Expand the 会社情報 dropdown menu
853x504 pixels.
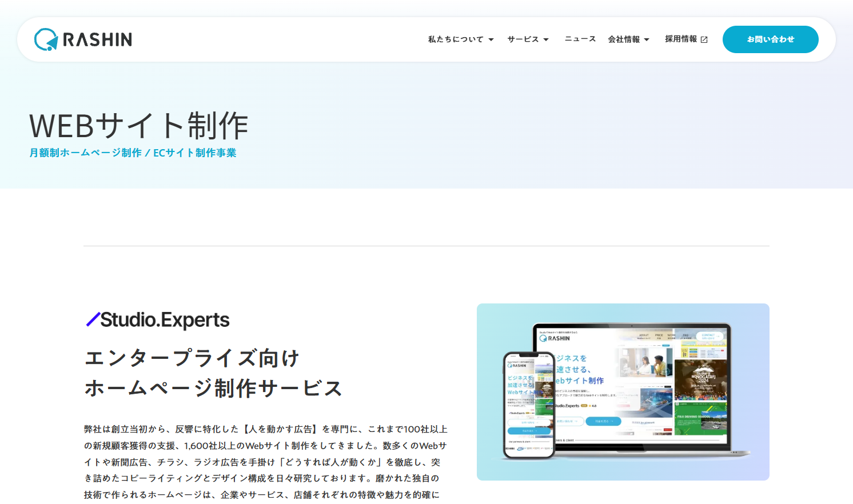coord(629,39)
